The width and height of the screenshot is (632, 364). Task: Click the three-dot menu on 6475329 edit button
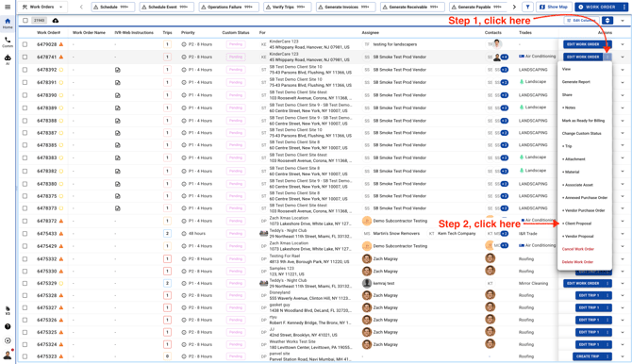[607, 284]
